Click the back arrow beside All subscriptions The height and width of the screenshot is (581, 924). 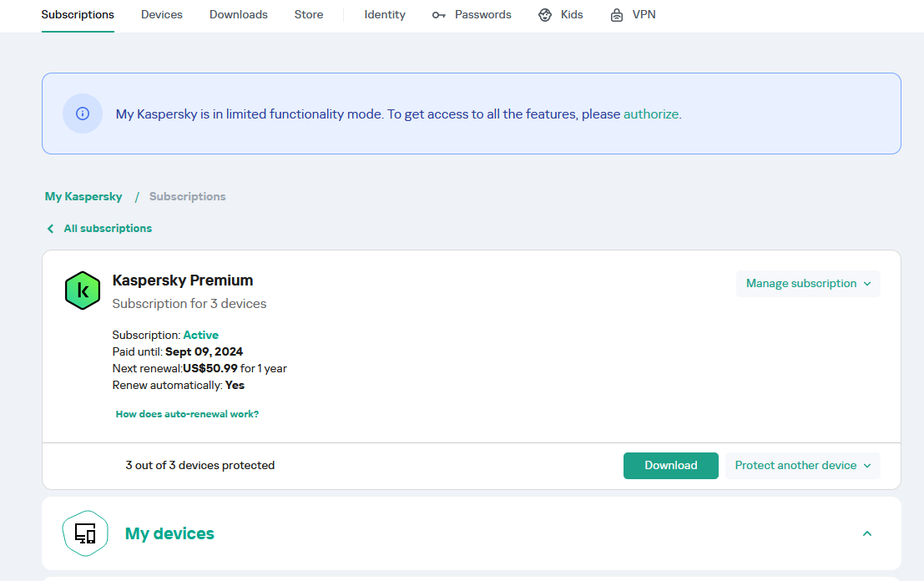50,229
